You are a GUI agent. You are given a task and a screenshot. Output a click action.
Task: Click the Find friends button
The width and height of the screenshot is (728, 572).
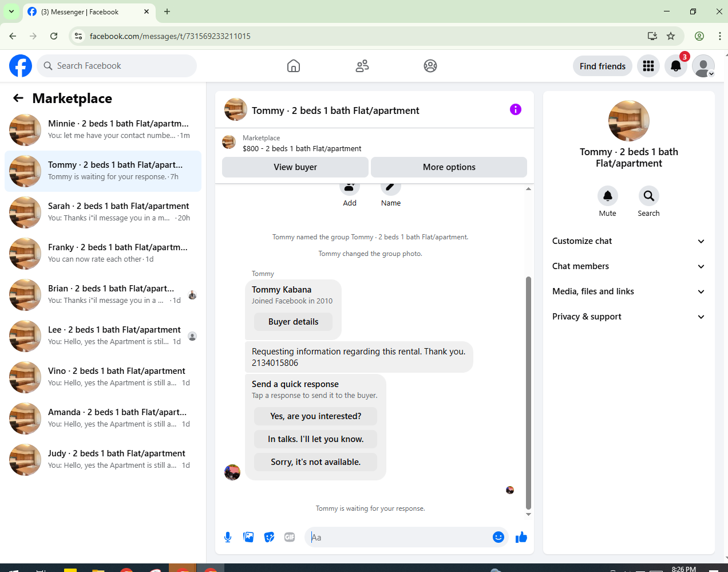click(x=603, y=66)
